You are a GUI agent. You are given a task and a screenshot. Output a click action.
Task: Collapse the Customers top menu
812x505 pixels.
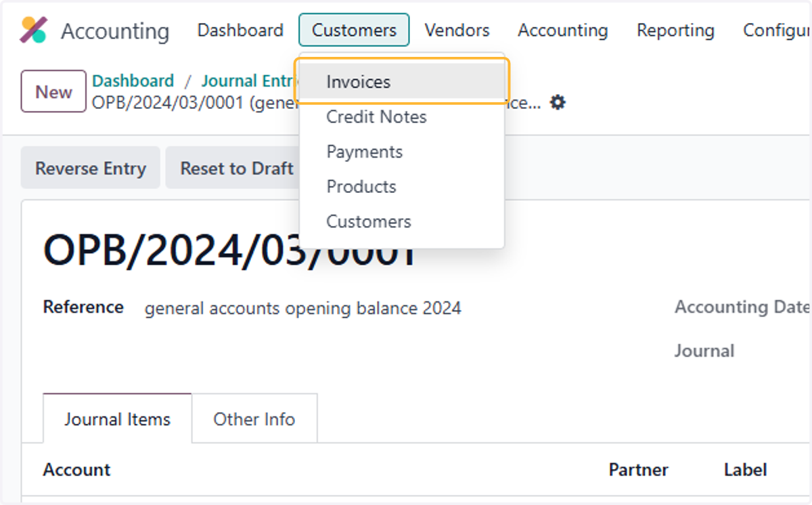coord(354,30)
